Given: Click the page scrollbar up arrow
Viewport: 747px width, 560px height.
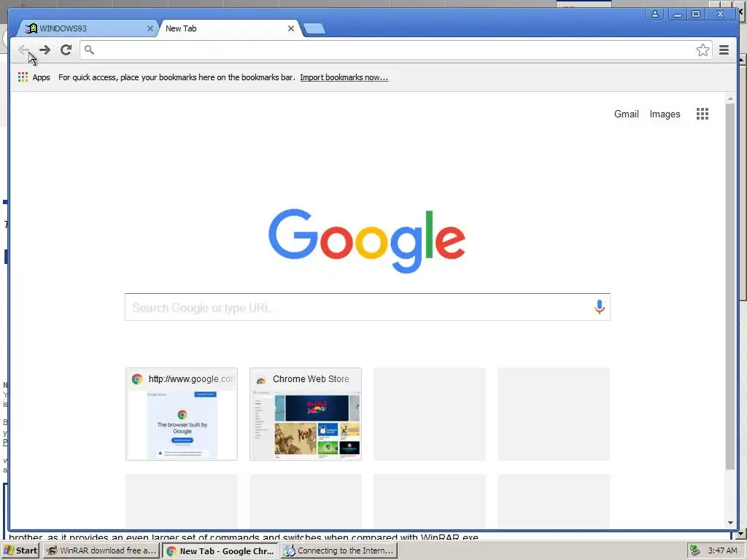Looking at the screenshot, I should 730,98.
